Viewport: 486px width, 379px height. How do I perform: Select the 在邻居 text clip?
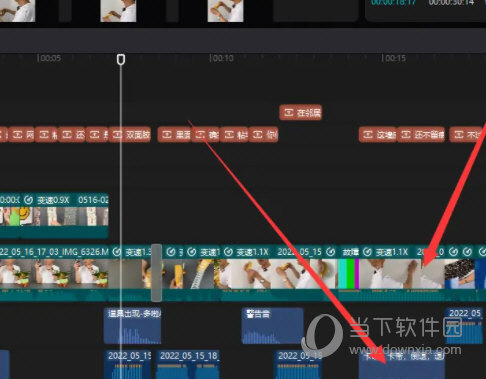click(x=301, y=113)
